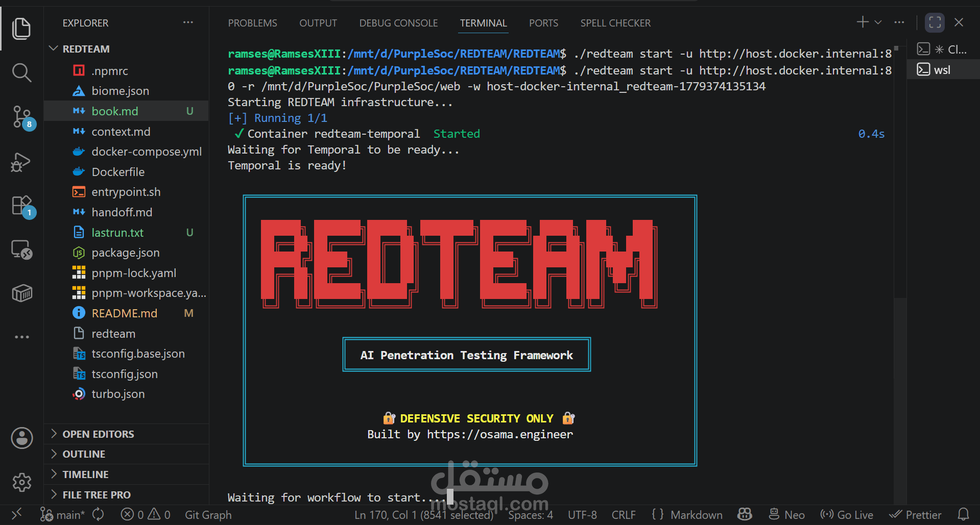Viewport: 980px width, 525px height.
Task: Close the terminal panel
Action: coord(959,22)
